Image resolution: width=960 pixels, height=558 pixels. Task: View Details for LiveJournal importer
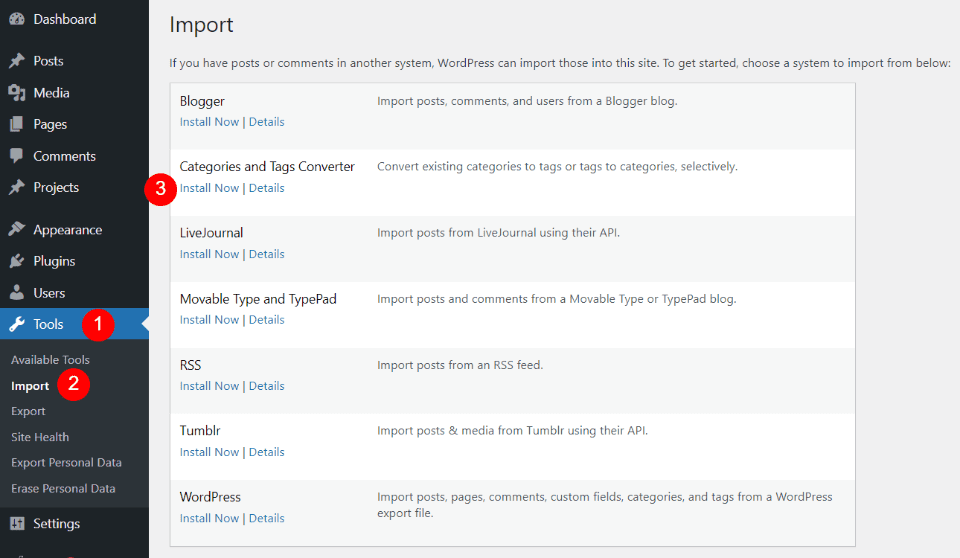266,254
